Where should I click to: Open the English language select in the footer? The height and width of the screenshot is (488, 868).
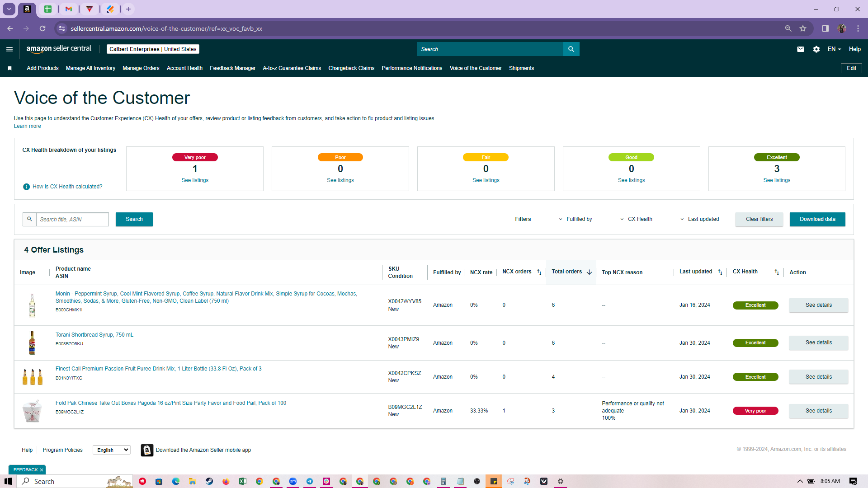coord(112,450)
